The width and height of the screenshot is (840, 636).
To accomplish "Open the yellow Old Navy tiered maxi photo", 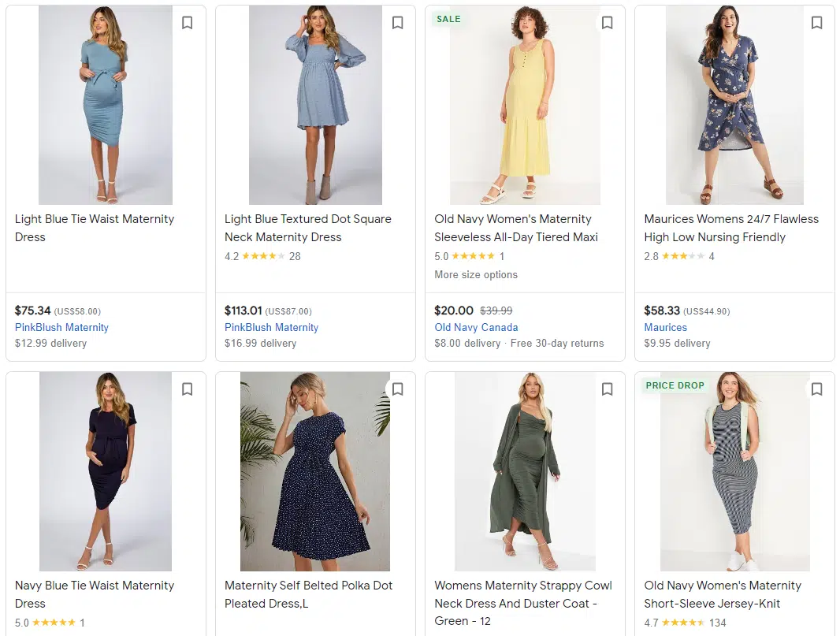I will pos(525,105).
